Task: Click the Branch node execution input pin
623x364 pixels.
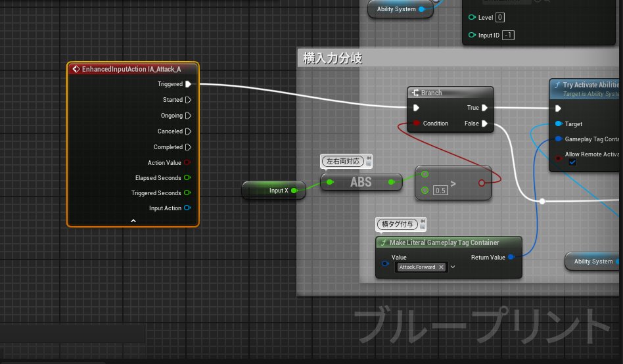Action: click(x=416, y=108)
